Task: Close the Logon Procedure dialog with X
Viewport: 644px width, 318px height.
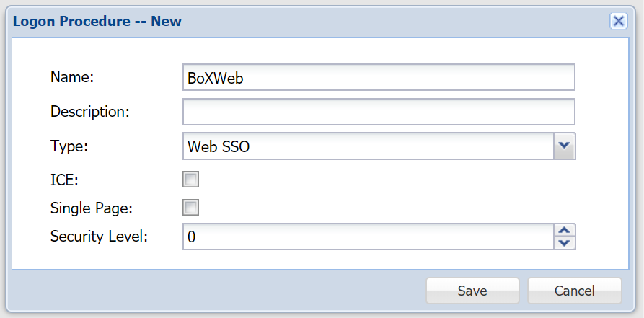Action: pos(618,21)
